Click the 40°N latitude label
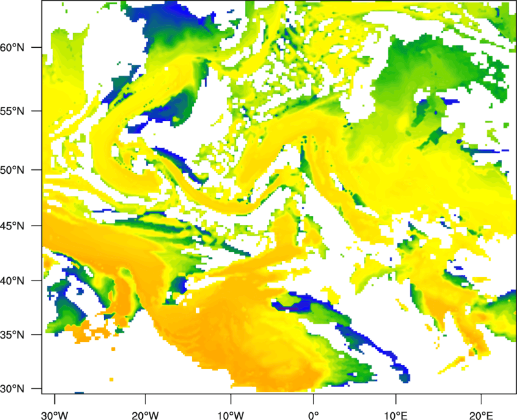 pos(12,281)
